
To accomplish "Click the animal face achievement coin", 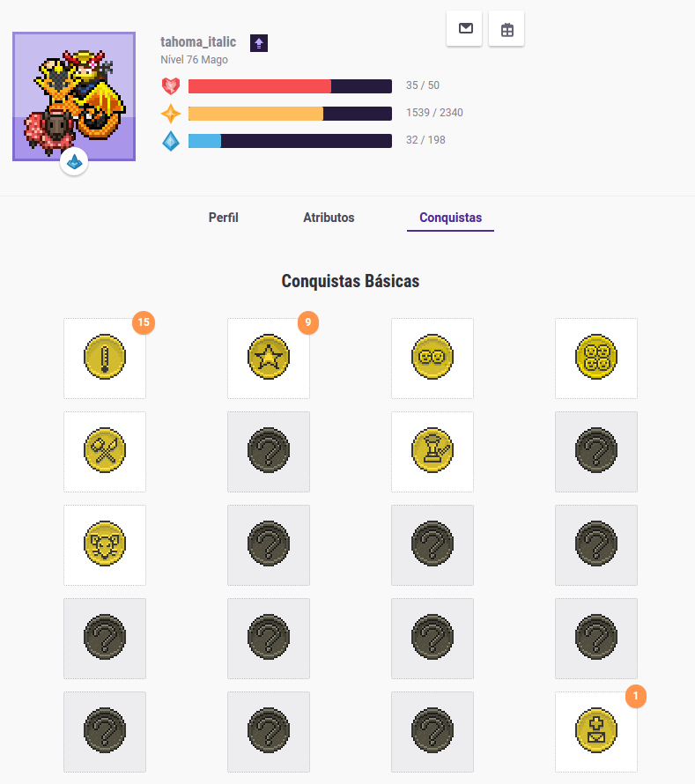I will click(105, 545).
